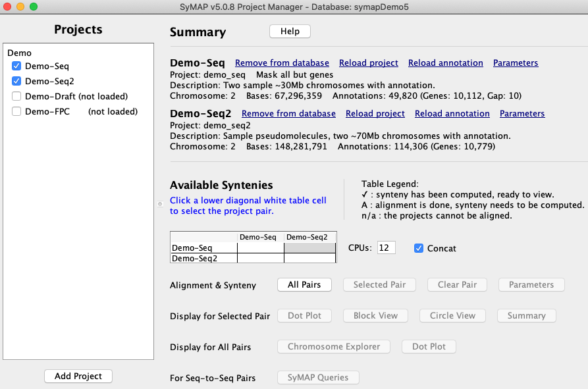Click the Clear Pair button
588x389 pixels.
click(457, 285)
